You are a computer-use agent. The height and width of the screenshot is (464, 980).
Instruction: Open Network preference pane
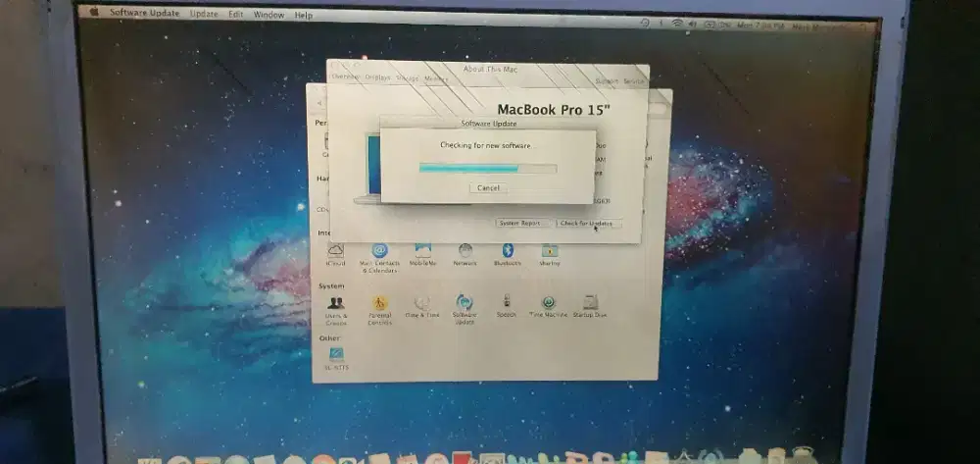pos(465,255)
